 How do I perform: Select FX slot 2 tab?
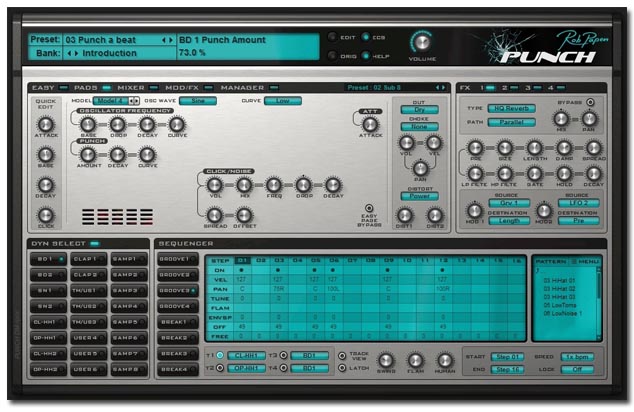tap(510, 88)
